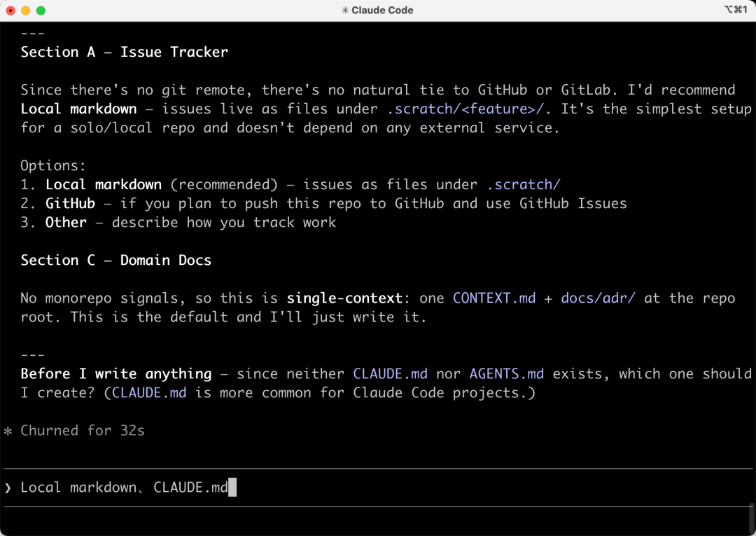The width and height of the screenshot is (756, 536).
Task: Click the text cursor block after CLAUDE.md
Action: pyautogui.click(x=232, y=487)
